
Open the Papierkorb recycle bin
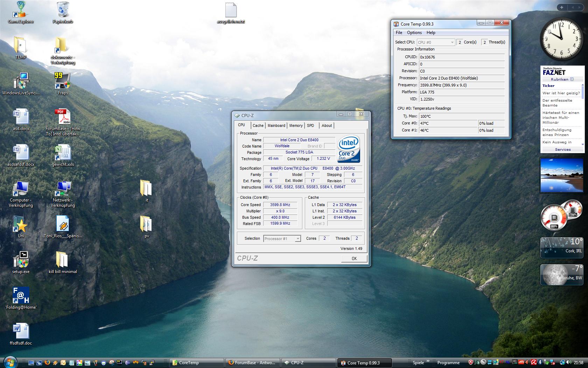pos(63,13)
